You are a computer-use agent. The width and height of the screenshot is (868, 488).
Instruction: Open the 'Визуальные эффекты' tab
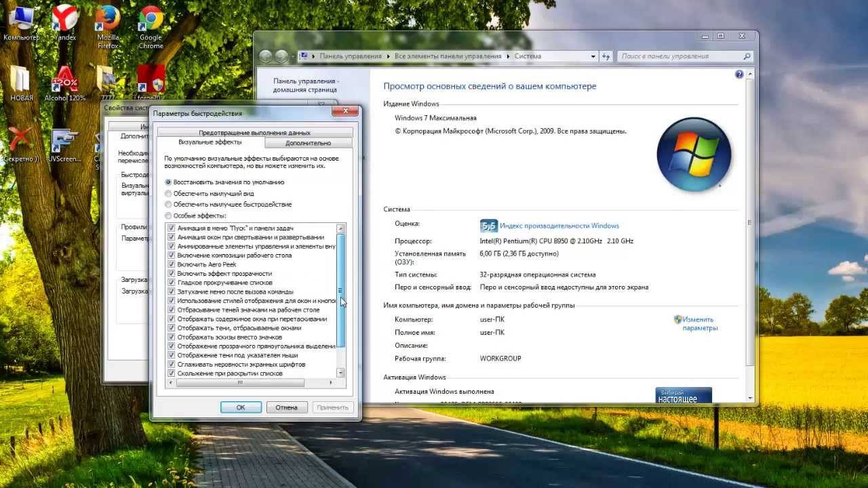coord(210,142)
